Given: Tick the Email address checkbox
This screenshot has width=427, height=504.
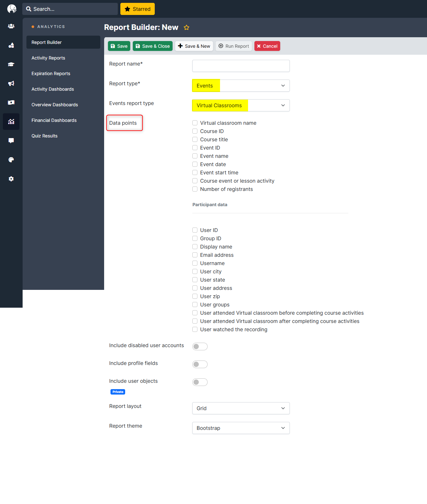Looking at the screenshot, I should [195, 255].
